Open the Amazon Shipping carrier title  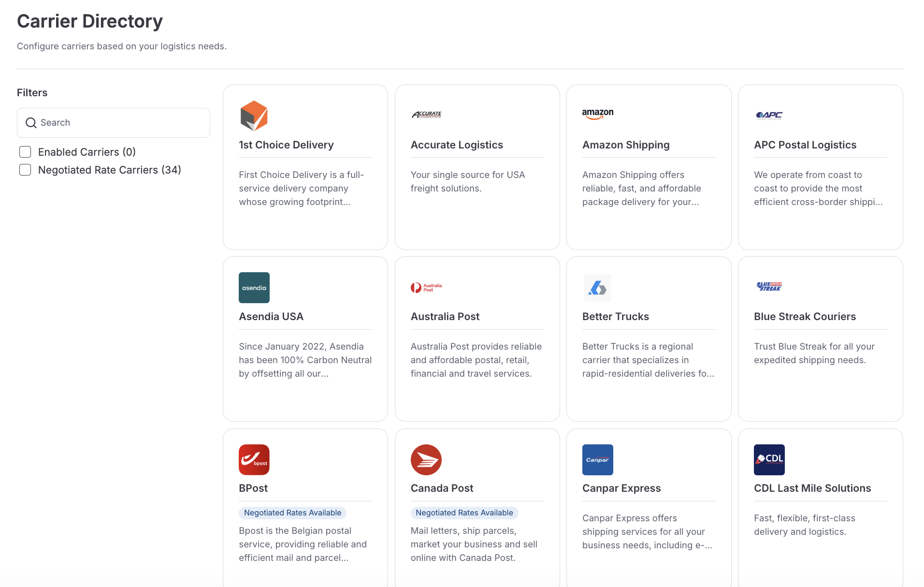click(625, 145)
